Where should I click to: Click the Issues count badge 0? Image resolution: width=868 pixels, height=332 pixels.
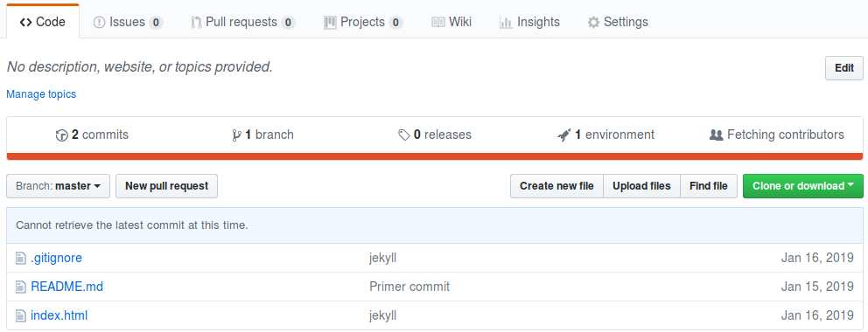click(x=156, y=23)
